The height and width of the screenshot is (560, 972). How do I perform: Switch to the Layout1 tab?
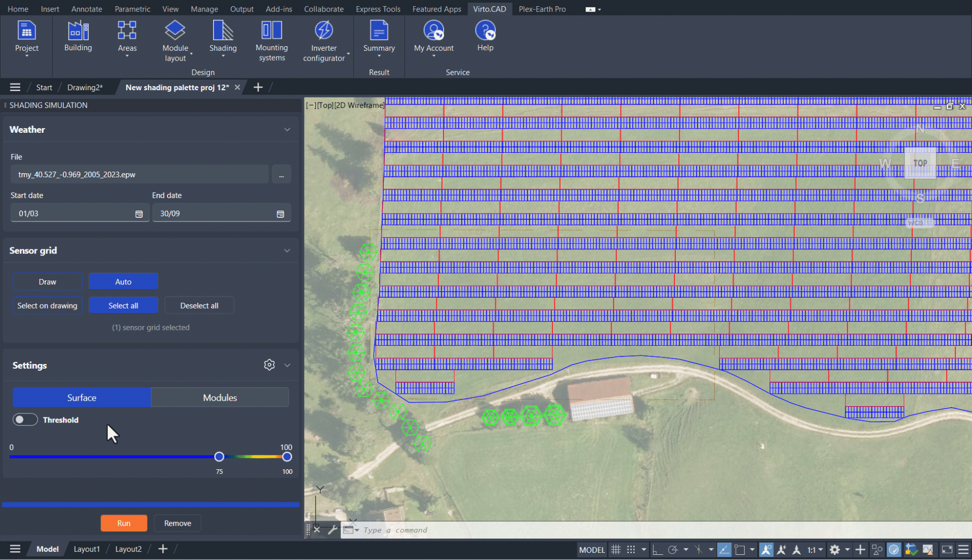(86, 549)
